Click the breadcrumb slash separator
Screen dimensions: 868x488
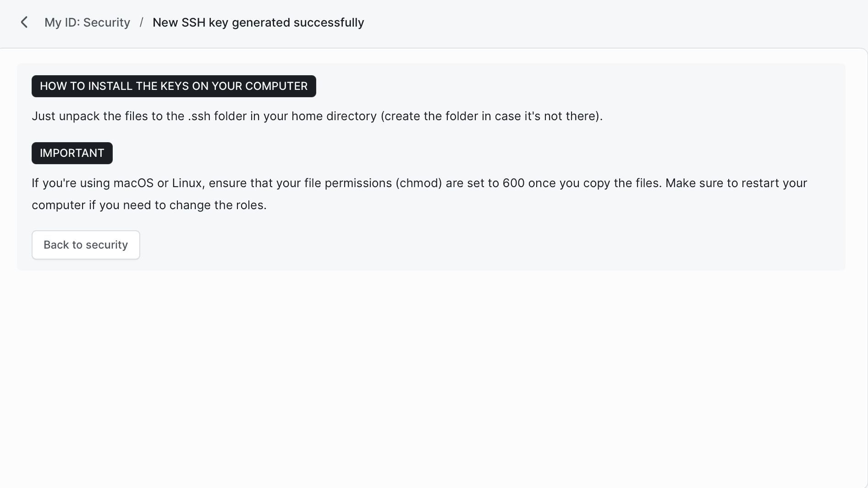(x=142, y=22)
